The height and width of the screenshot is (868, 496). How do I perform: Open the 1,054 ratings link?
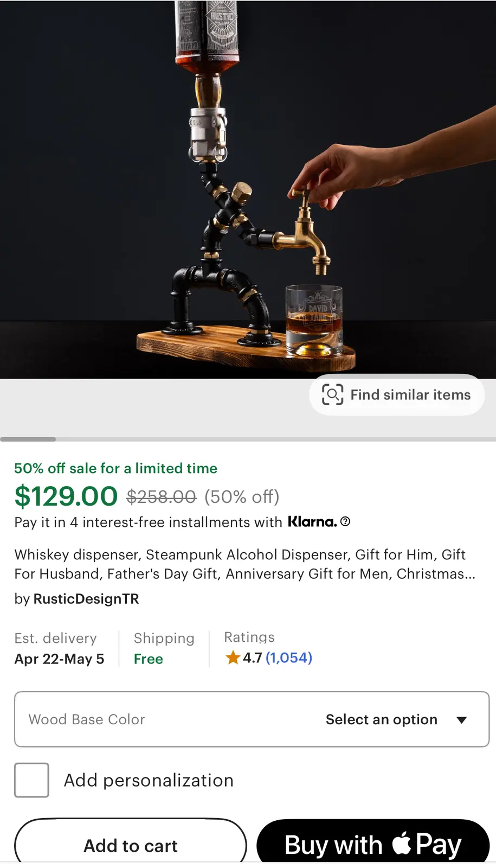pos(288,658)
